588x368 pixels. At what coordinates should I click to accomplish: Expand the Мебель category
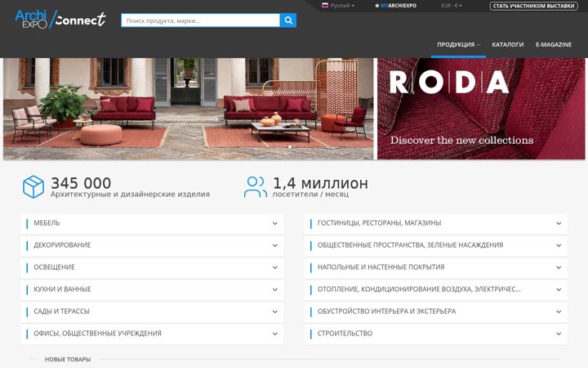(152, 223)
